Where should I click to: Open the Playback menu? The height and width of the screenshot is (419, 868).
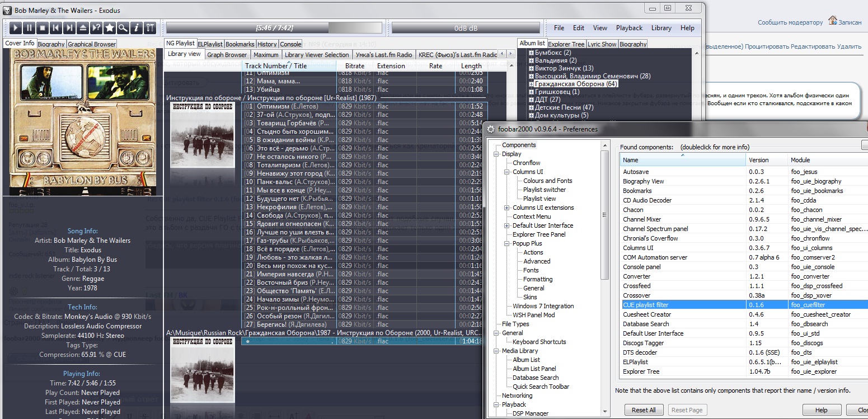click(x=629, y=28)
